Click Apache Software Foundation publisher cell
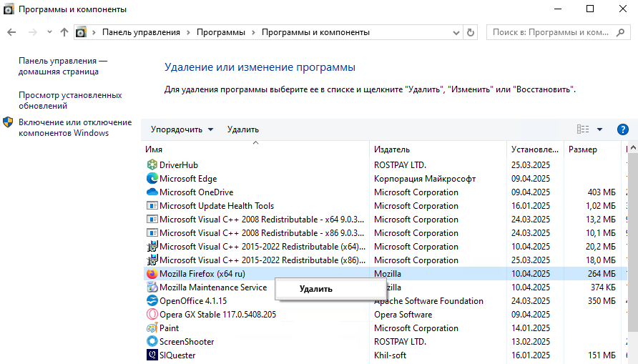This screenshot has width=638, height=364. (428, 301)
